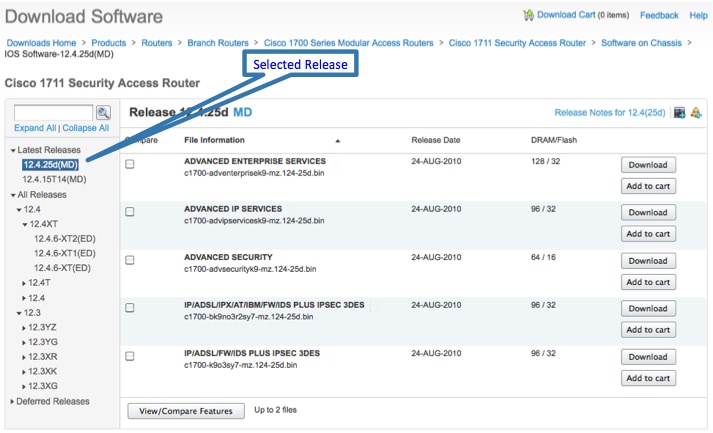Image resolution: width=713 pixels, height=433 pixels.
Task: Add ADVANCED SECURITY to cart
Action: pyautogui.click(x=648, y=282)
